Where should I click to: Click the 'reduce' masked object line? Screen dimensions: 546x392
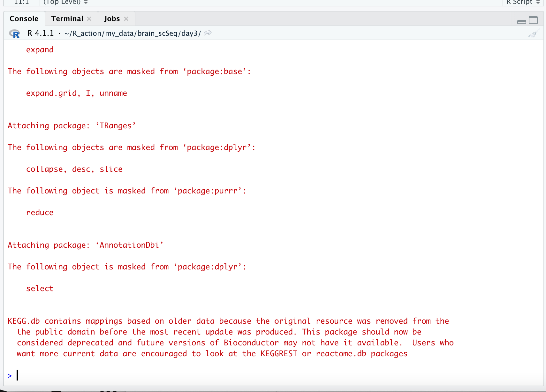tap(40, 212)
